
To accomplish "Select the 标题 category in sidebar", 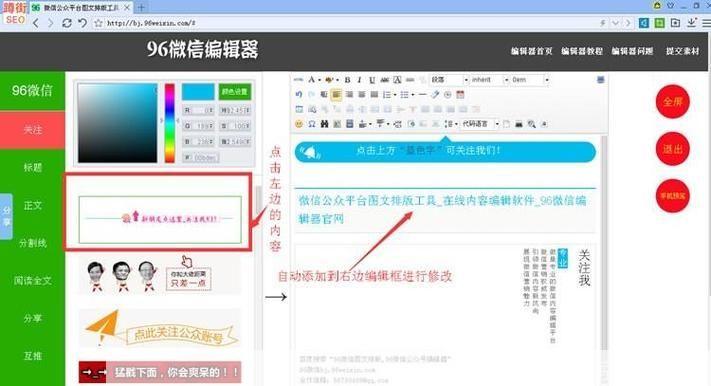I will 33,168.
